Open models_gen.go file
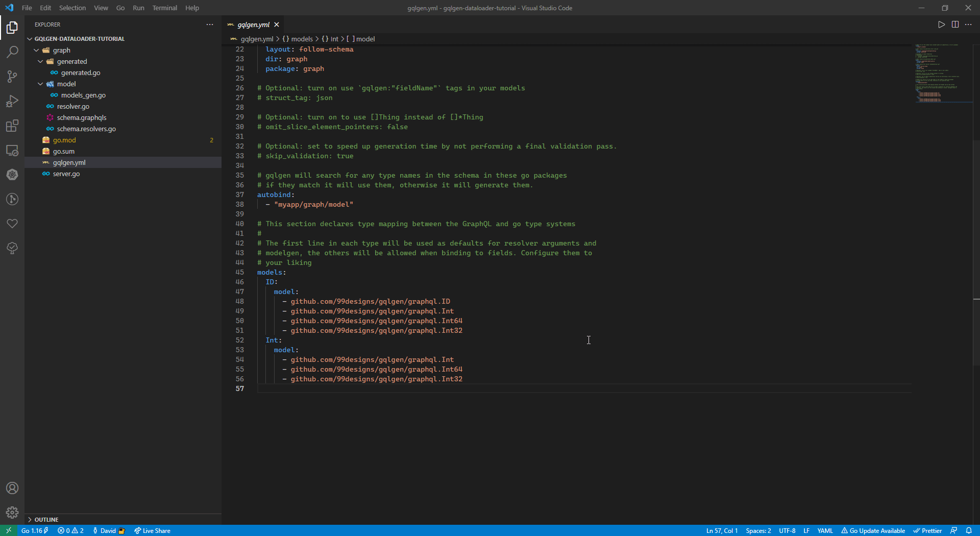Screen dimensions: 980x536 pos(83,95)
